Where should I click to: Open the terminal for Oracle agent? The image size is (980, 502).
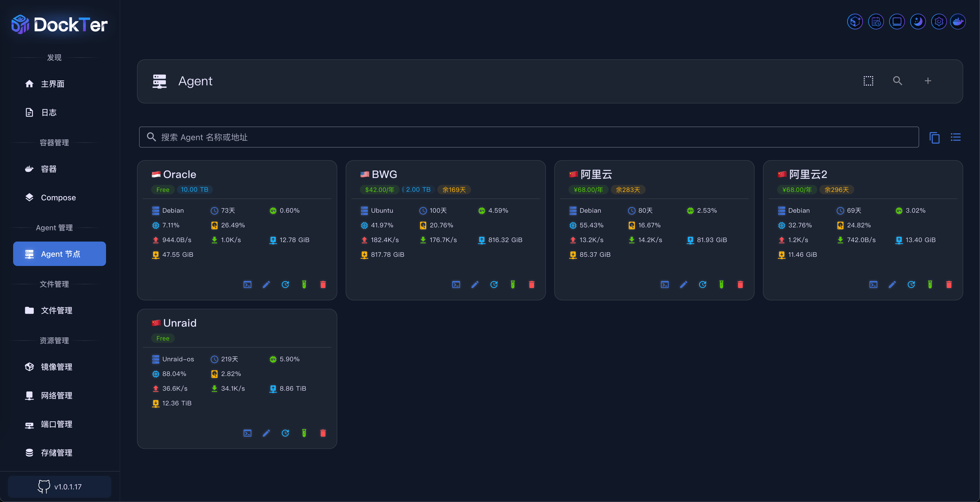pyautogui.click(x=247, y=284)
